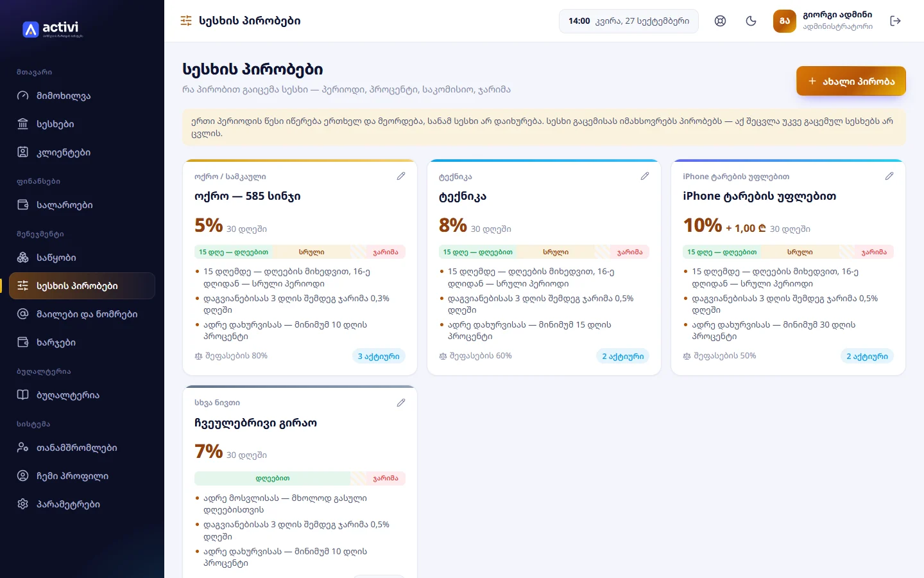Click the 8% rate on ტექნიკა card
924x578 pixels.
click(453, 225)
